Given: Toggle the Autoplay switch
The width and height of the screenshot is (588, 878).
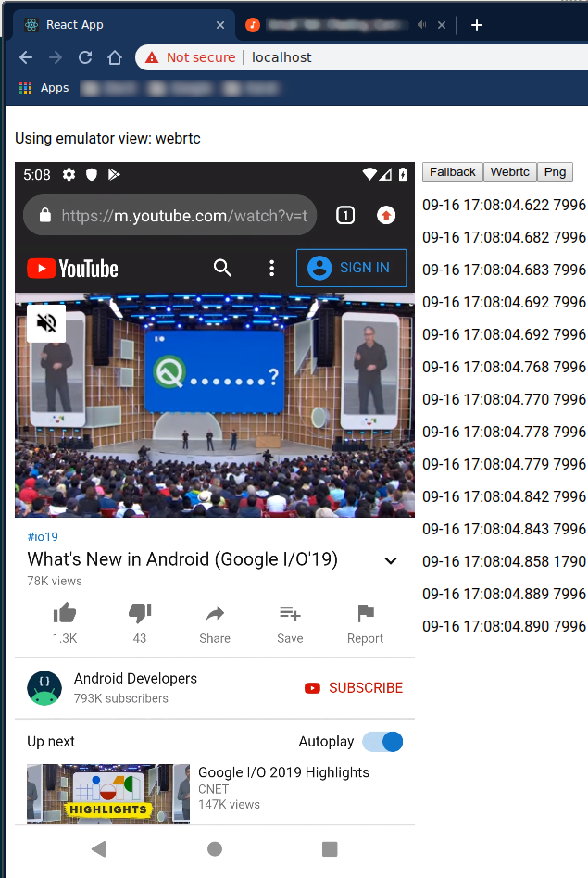Looking at the screenshot, I should click(x=383, y=742).
